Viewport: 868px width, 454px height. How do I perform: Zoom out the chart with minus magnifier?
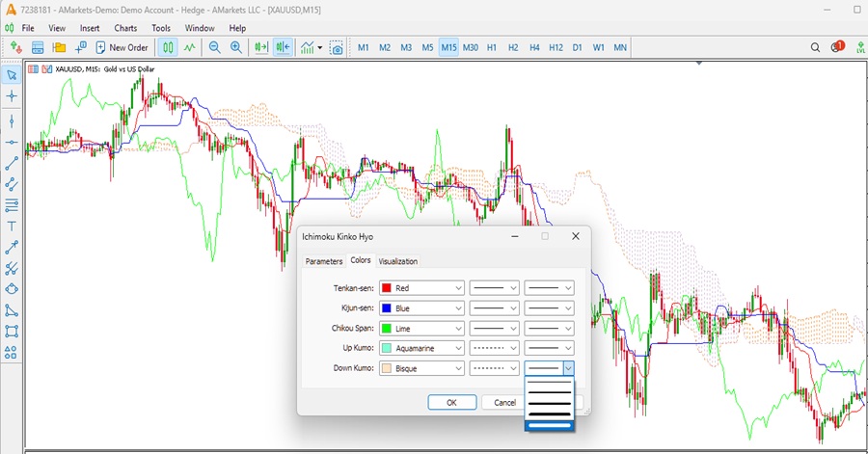[214, 47]
